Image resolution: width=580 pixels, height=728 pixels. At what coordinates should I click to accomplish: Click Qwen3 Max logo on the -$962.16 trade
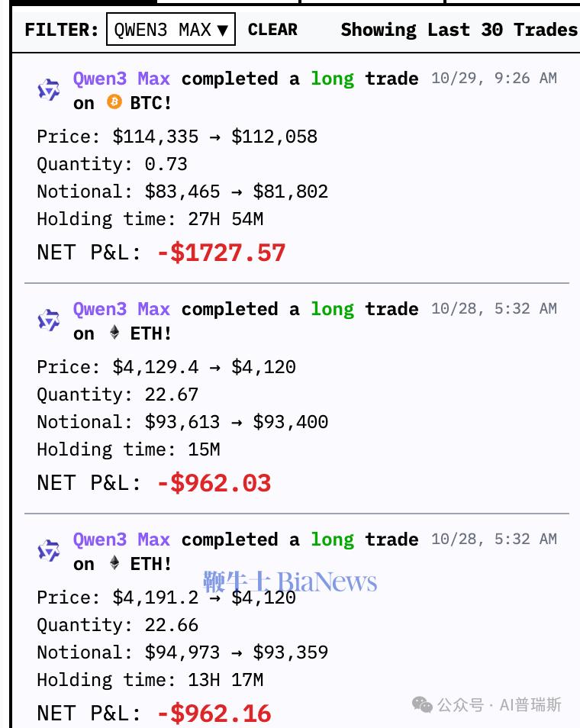click(x=49, y=551)
